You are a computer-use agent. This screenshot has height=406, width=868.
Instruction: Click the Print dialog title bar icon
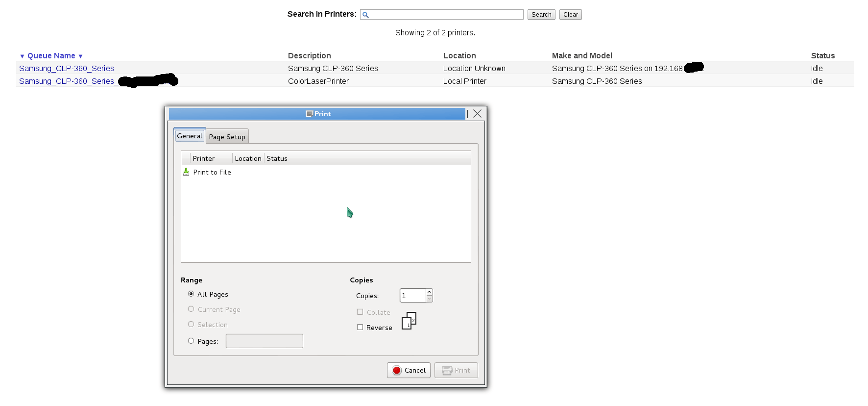(309, 114)
